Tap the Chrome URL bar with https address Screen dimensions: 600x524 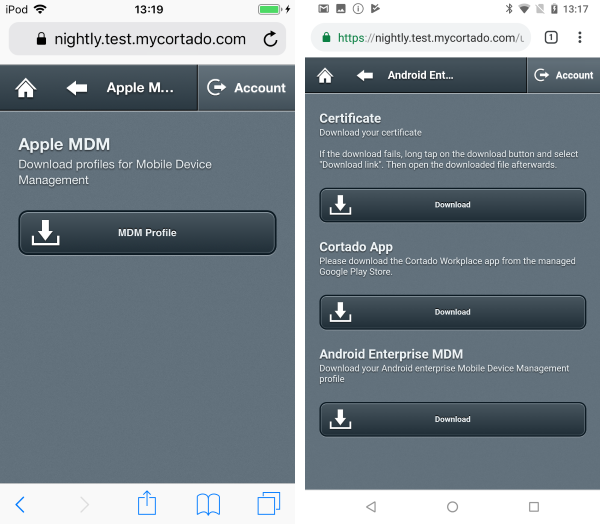click(x=421, y=38)
